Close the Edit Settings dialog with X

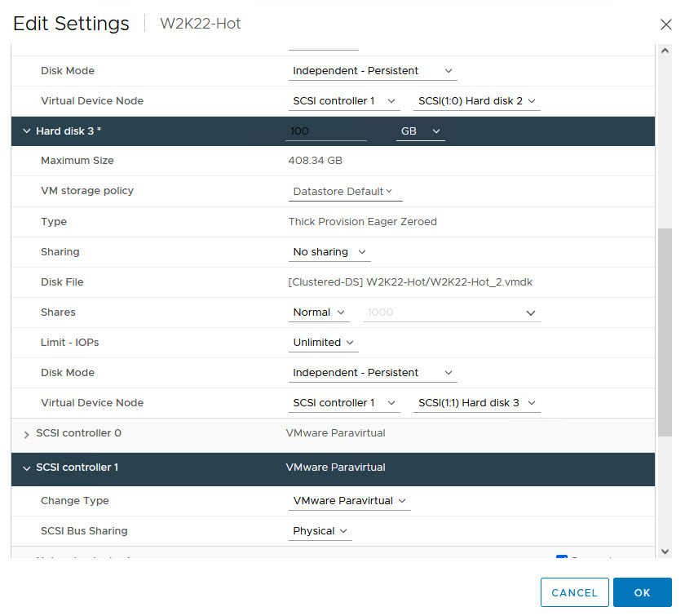666,24
